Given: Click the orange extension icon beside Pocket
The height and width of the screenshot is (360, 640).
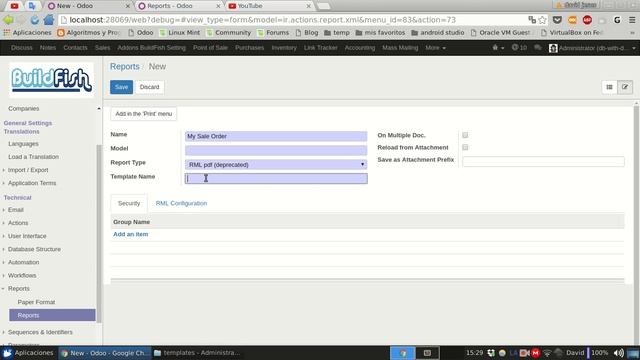Looking at the screenshot, I should click(572, 20).
